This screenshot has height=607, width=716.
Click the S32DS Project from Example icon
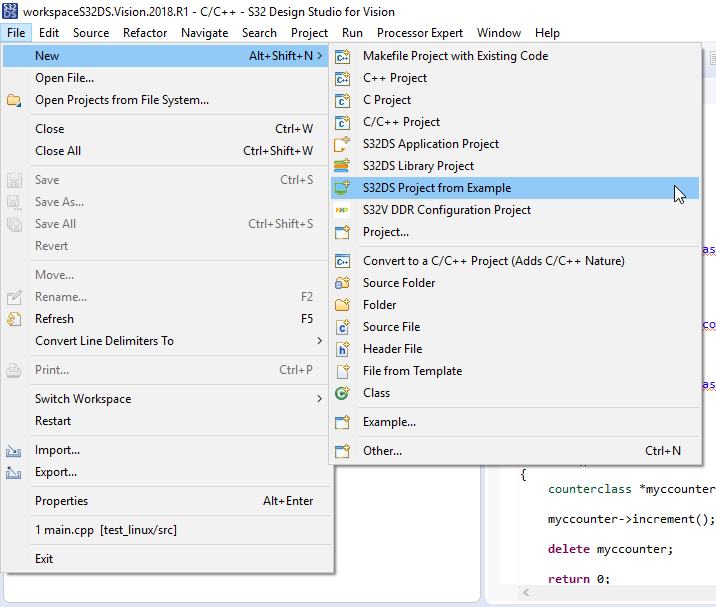click(342, 188)
